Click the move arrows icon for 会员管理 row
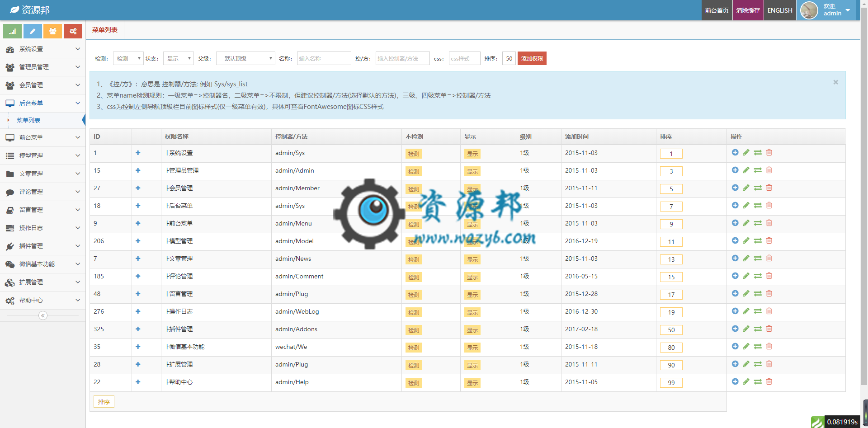This screenshot has width=868, height=428. 758,188
